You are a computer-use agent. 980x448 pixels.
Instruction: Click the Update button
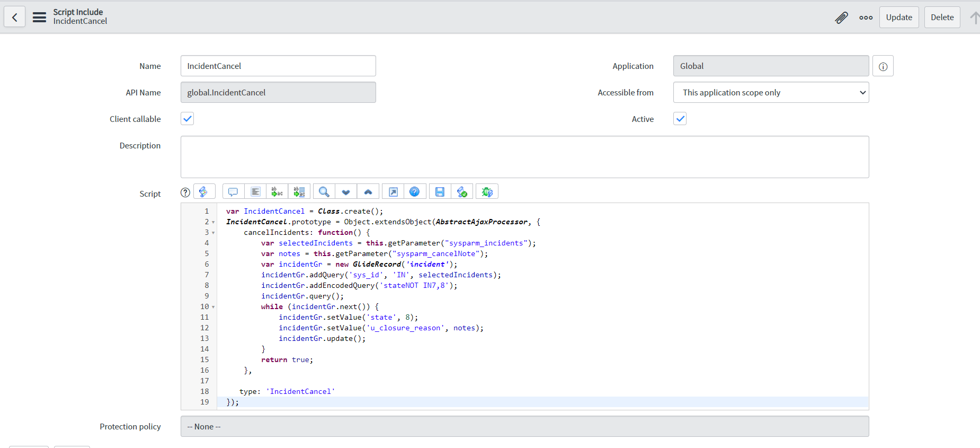[899, 17]
